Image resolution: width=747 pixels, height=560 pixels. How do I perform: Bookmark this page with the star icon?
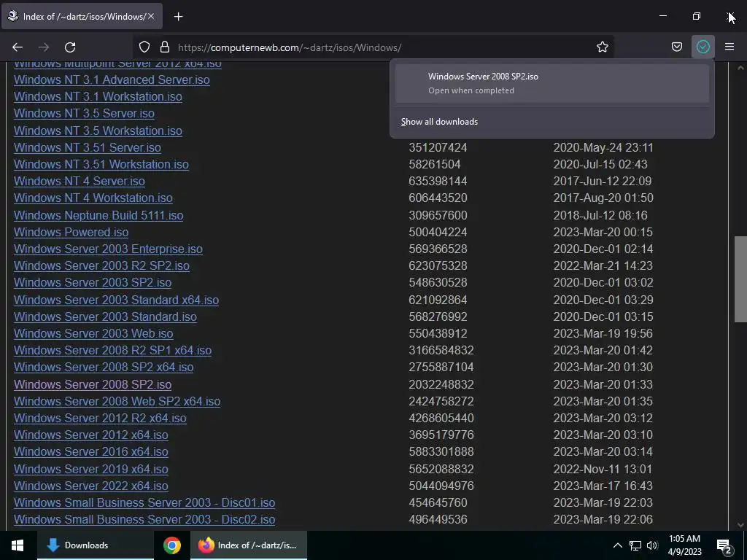pos(602,47)
